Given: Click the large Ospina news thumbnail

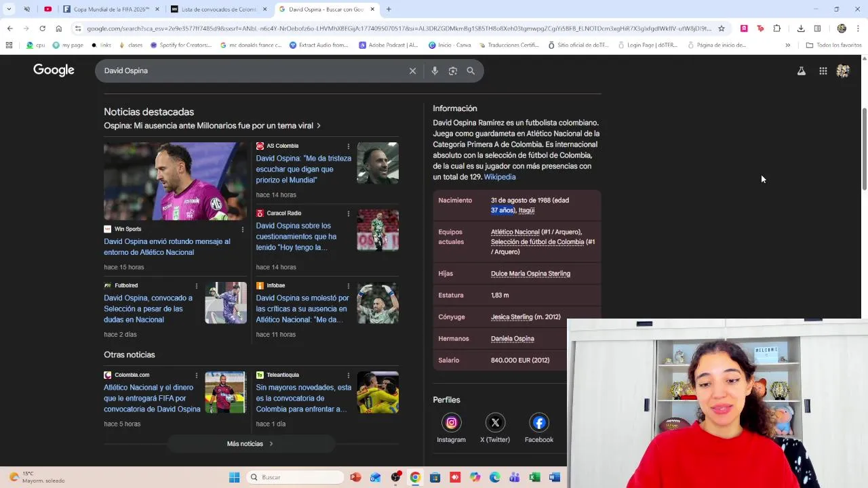Looking at the screenshot, I should [176, 181].
